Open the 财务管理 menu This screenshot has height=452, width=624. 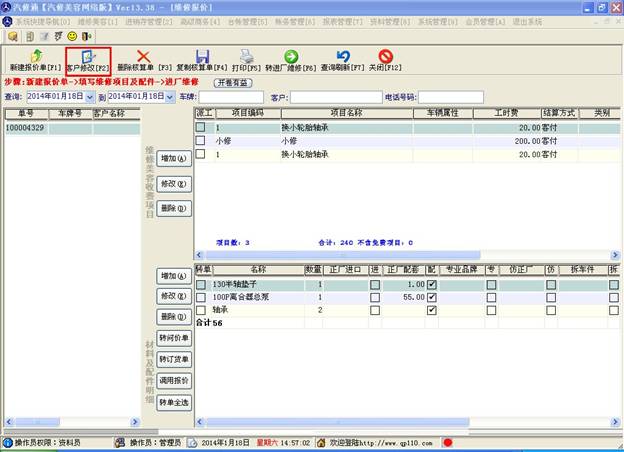point(294,20)
